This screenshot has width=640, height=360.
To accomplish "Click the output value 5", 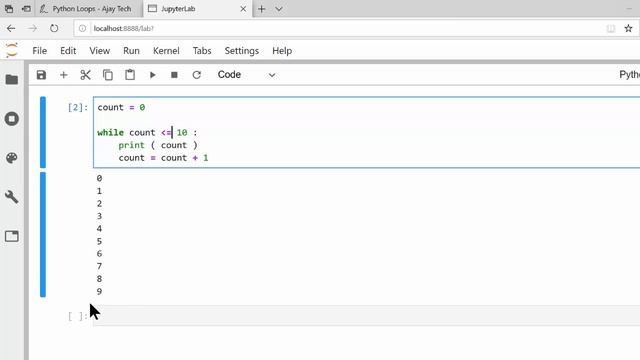I will tap(99, 241).
